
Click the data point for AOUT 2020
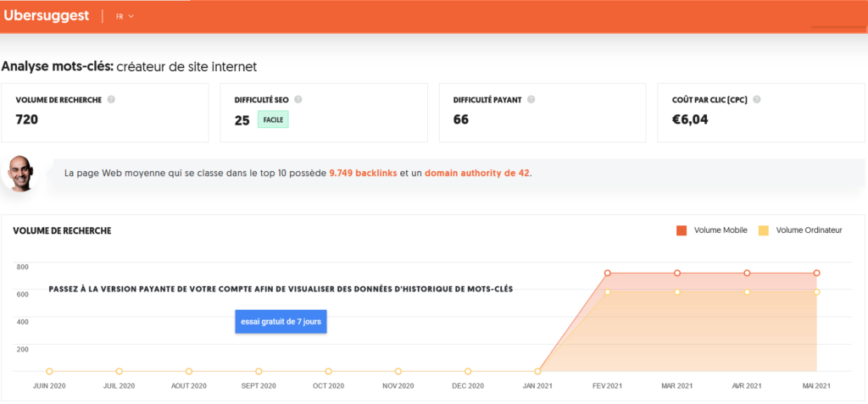pos(189,371)
